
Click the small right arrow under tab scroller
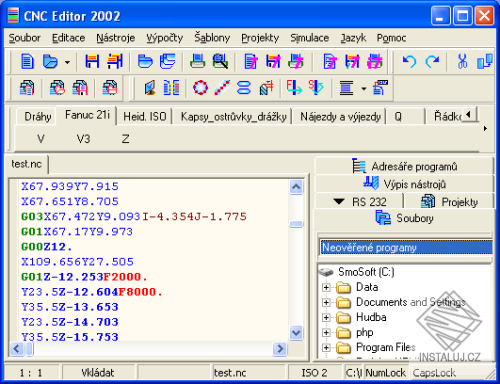(x=485, y=128)
